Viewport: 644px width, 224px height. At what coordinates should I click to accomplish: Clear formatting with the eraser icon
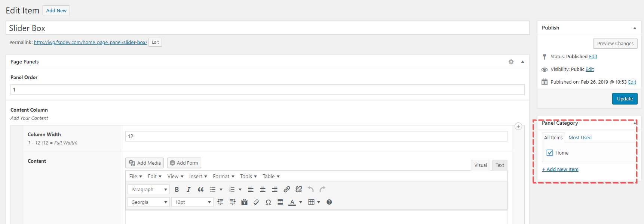pyautogui.click(x=257, y=202)
